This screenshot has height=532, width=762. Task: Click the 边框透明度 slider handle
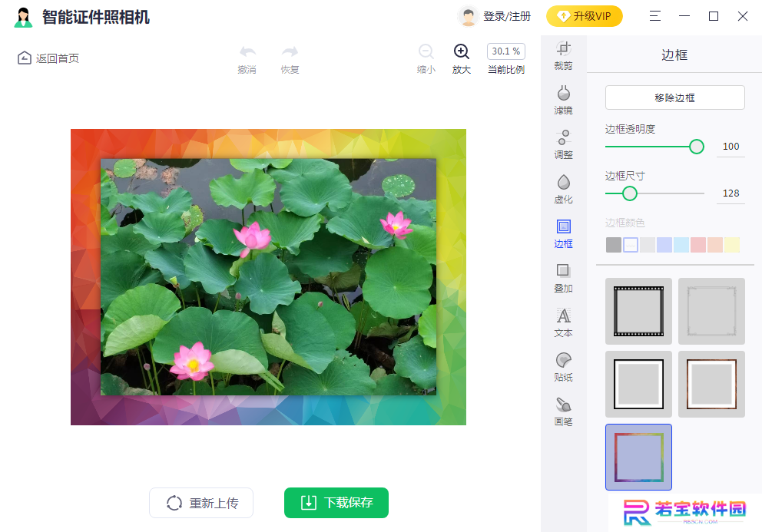pos(697,146)
